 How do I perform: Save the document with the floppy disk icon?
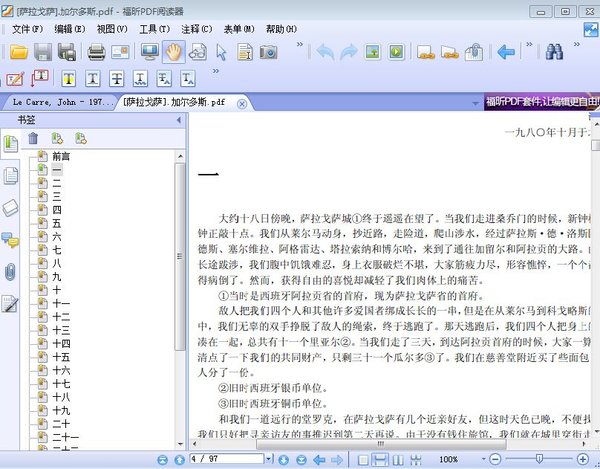(43, 52)
